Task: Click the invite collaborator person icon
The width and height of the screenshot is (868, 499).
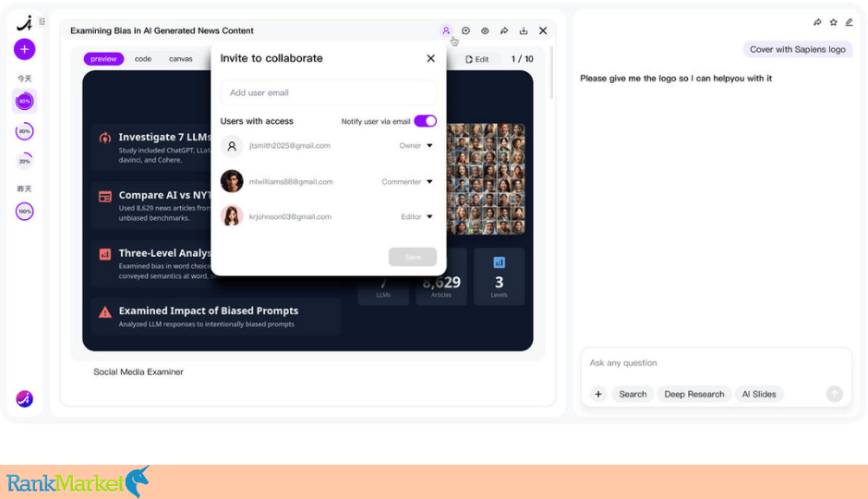Action: [x=446, y=30]
